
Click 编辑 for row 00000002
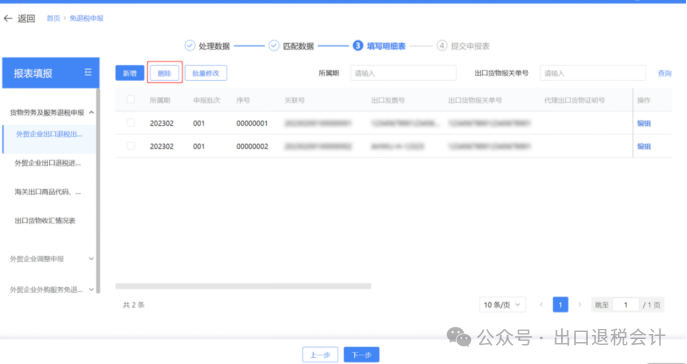644,146
